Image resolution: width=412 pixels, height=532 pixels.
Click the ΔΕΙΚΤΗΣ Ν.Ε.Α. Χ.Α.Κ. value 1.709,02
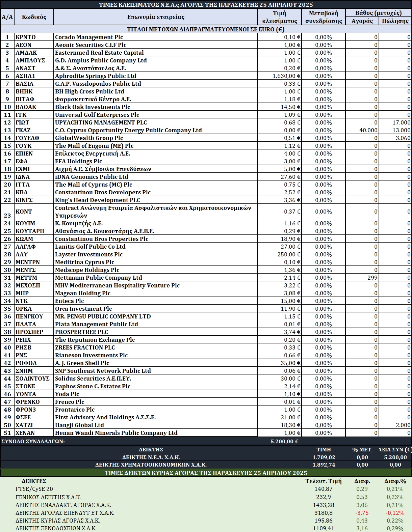point(324,457)
